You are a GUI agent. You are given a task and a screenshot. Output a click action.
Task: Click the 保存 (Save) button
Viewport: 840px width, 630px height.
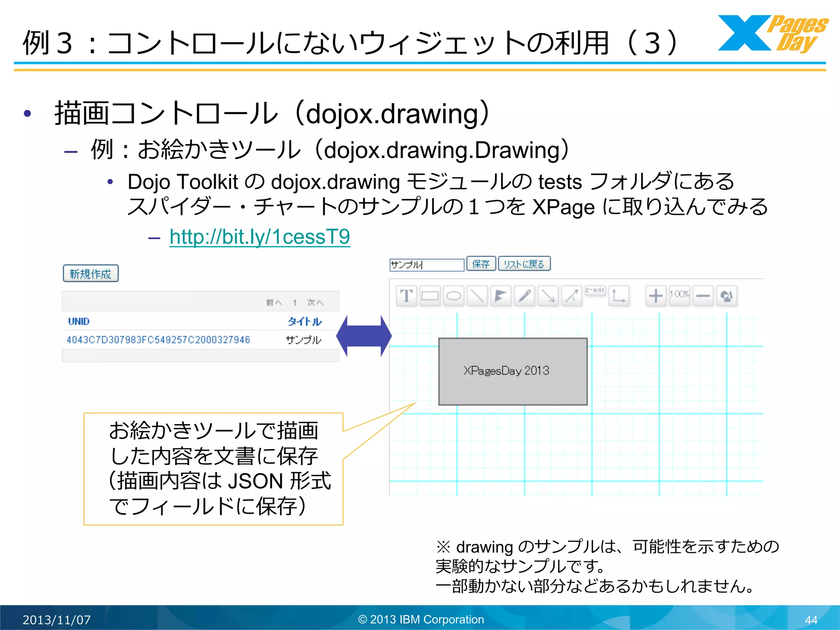pyautogui.click(x=481, y=264)
